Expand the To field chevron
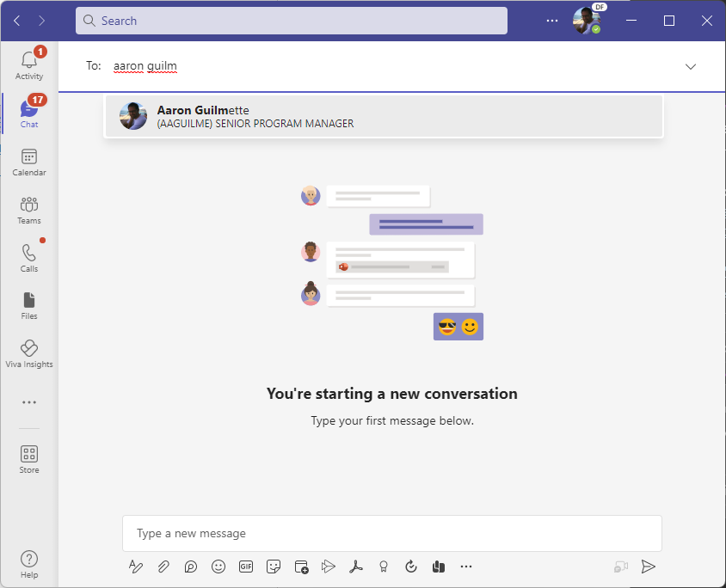This screenshot has height=588, width=726. (x=690, y=66)
